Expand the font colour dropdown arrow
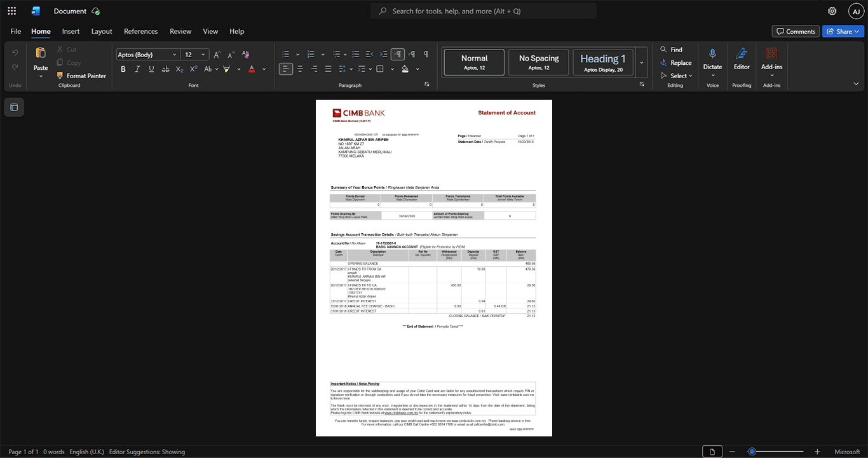Viewport: 868px width, 458px height. pyautogui.click(x=264, y=69)
